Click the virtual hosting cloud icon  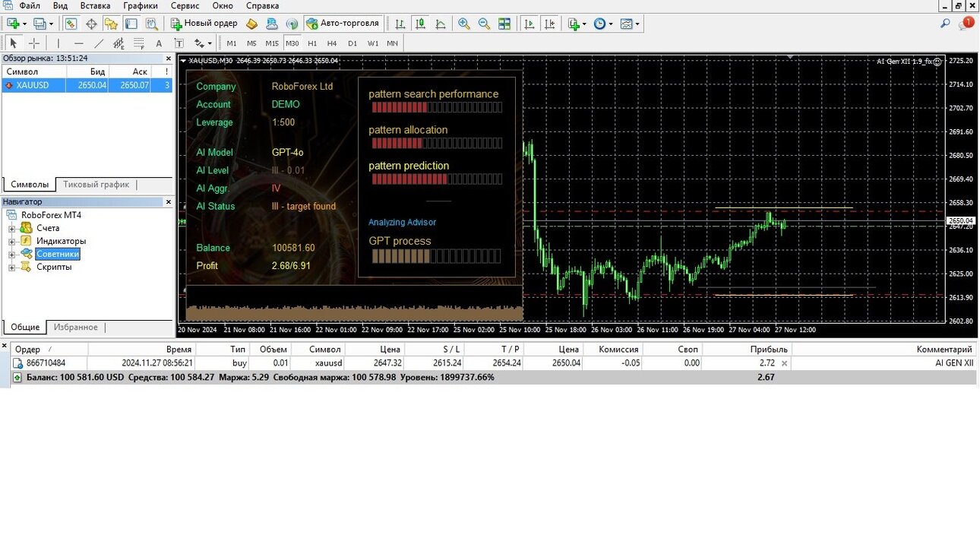(x=272, y=24)
